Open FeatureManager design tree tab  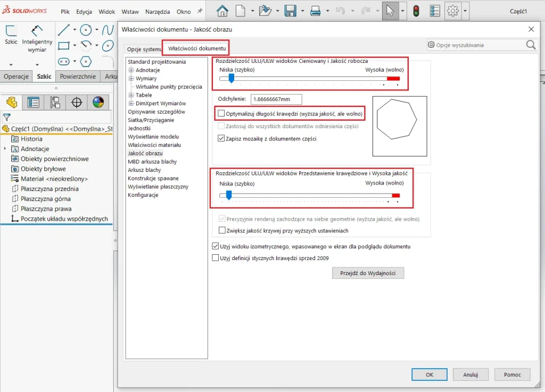pos(12,103)
